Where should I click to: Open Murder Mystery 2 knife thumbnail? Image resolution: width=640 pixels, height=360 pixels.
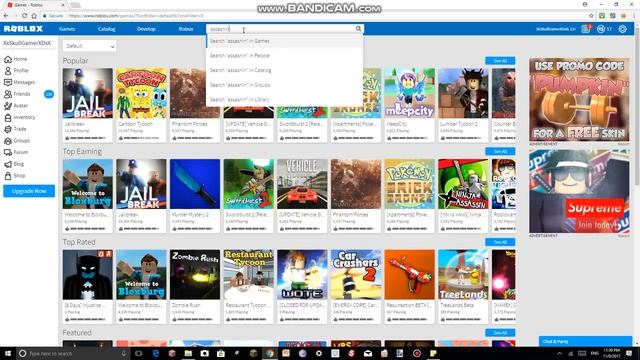click(x=195, y=184)
